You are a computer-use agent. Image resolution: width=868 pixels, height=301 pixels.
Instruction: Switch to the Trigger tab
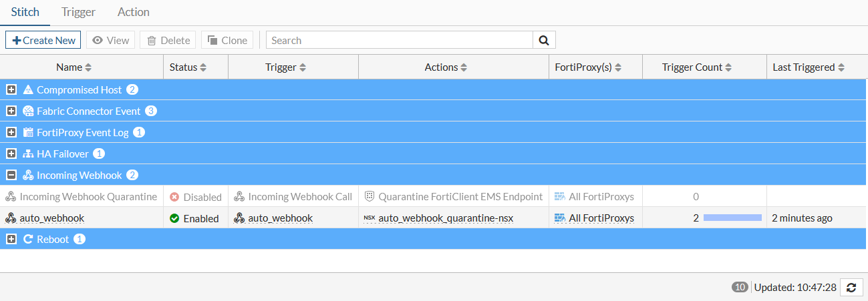tap(78, 12)
